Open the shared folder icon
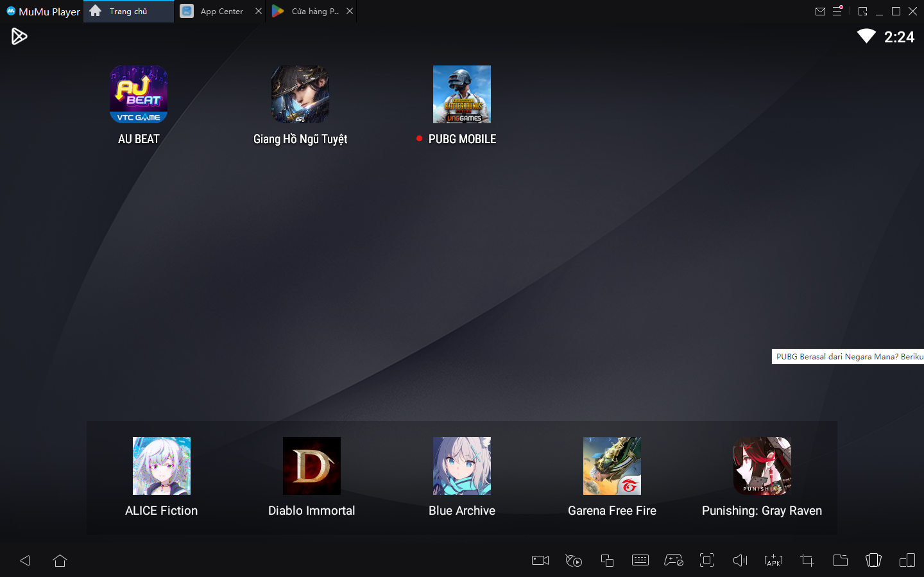924x577 pixels. pyautogui.click(x=841, y=560)
